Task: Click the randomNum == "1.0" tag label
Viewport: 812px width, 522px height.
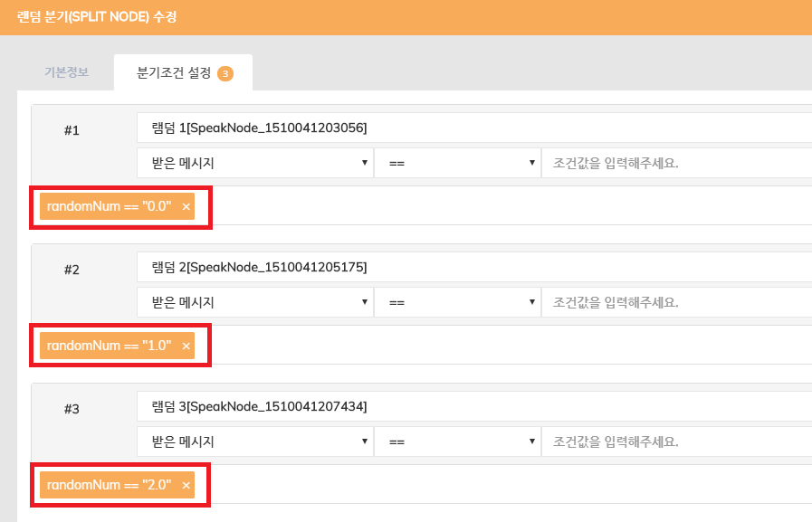Action: (109, 346)
